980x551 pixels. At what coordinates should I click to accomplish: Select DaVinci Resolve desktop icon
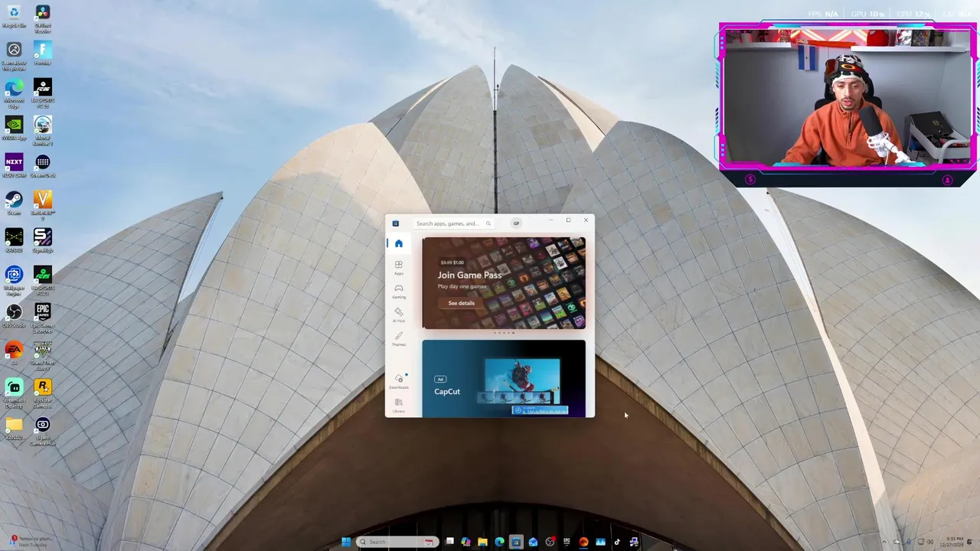point(43,18)
